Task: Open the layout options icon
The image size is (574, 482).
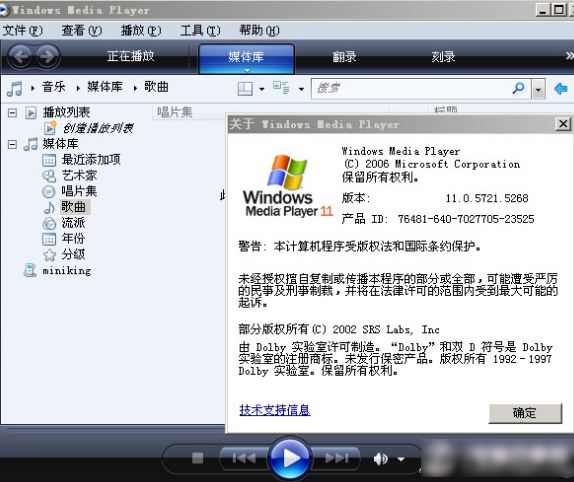Action: pyautogui.click(x=245, y=89)
